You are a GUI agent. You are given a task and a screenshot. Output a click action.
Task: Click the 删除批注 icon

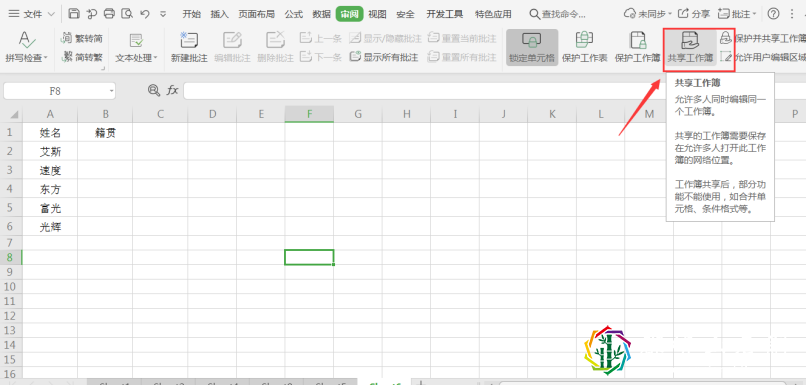tap(276, 40)
